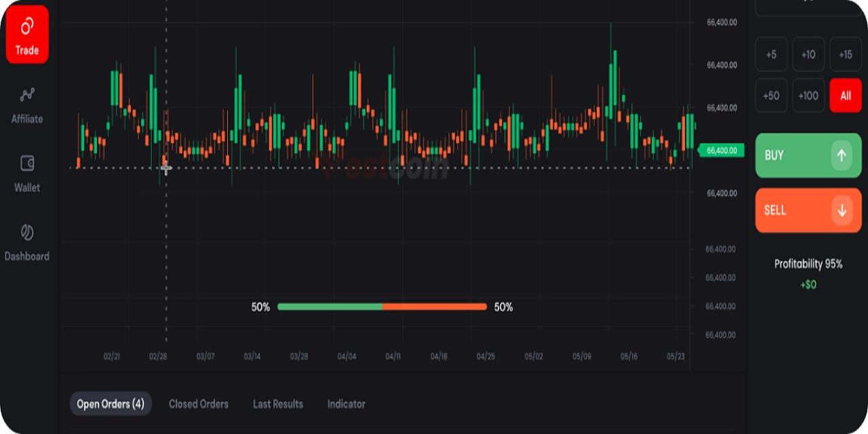Click the up arrow icon on BUY
The image size is (868, 434).
tap(841, 155)
